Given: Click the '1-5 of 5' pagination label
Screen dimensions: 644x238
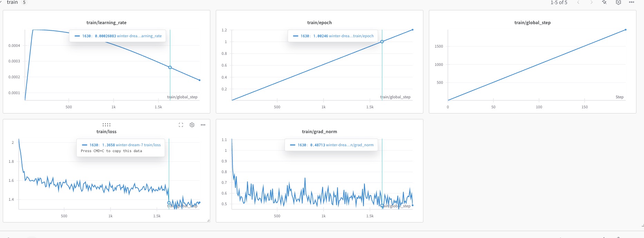Looking at the screenshot, I should [559, 2].
